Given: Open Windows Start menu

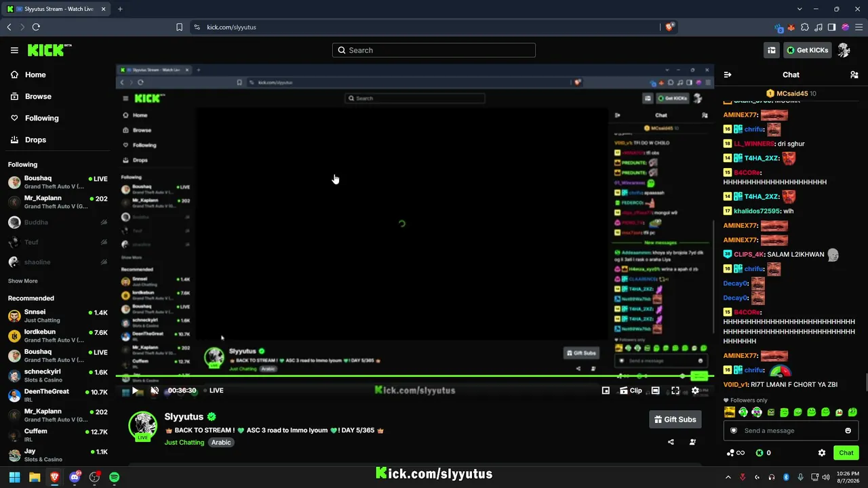Looking at the screenshot, I should [x=14, y=477].
